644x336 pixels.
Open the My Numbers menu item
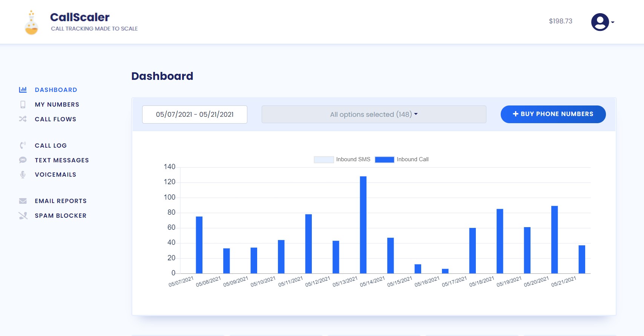tap(57, 104)
